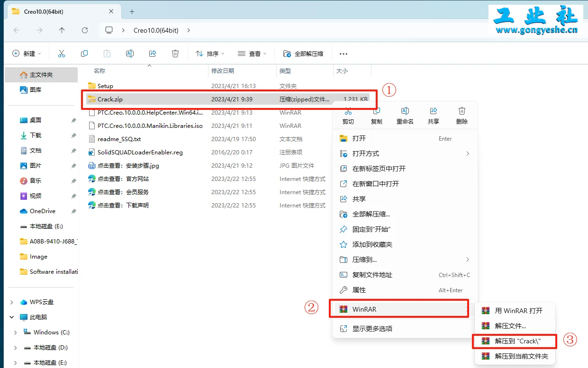Screen dimensions: 588x368
Task: Choose 复制文件地址 menu entry
Action: coord(405,275)
